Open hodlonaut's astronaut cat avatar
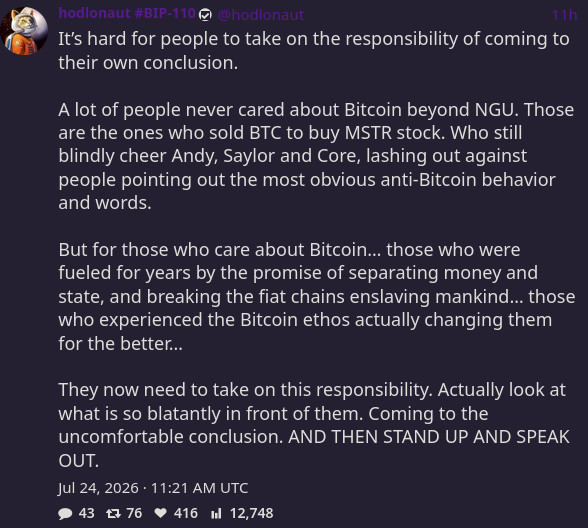Image resolution: width=588 pixels, height=528 pixels. [x=24, y=31]
